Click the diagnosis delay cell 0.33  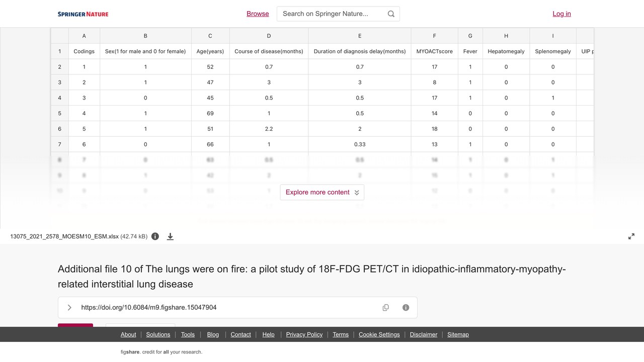click(360, 144)
